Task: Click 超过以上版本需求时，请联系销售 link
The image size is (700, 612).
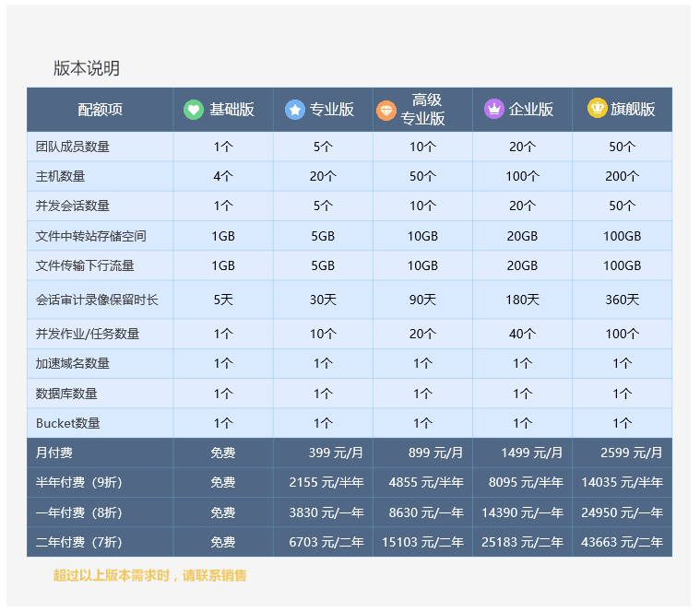Action: tap(149, 576)
